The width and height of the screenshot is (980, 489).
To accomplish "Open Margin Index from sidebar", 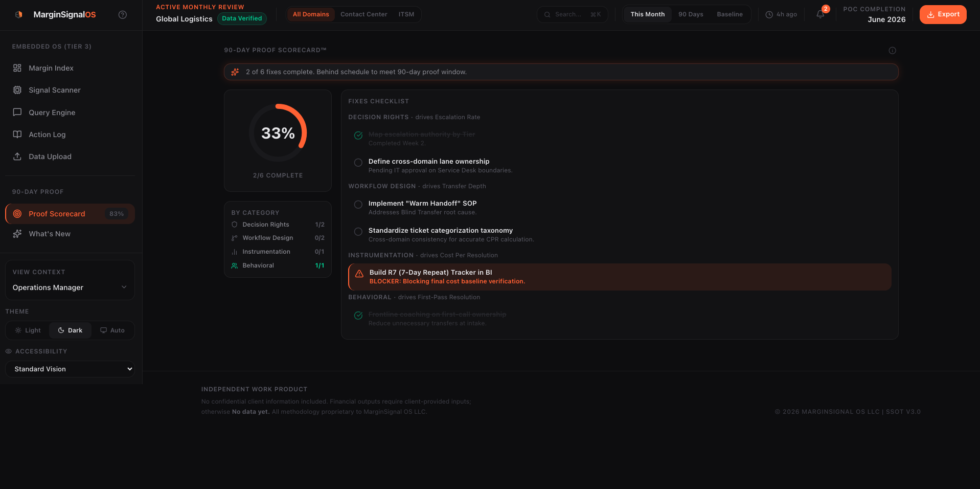I will pyautogui.click(x=51, y=68).
